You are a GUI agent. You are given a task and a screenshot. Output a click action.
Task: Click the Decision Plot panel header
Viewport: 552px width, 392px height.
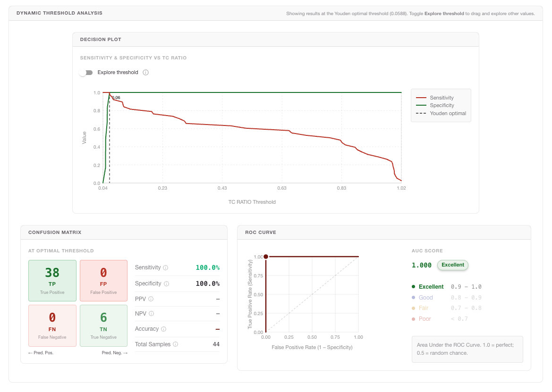click(276, 39)
